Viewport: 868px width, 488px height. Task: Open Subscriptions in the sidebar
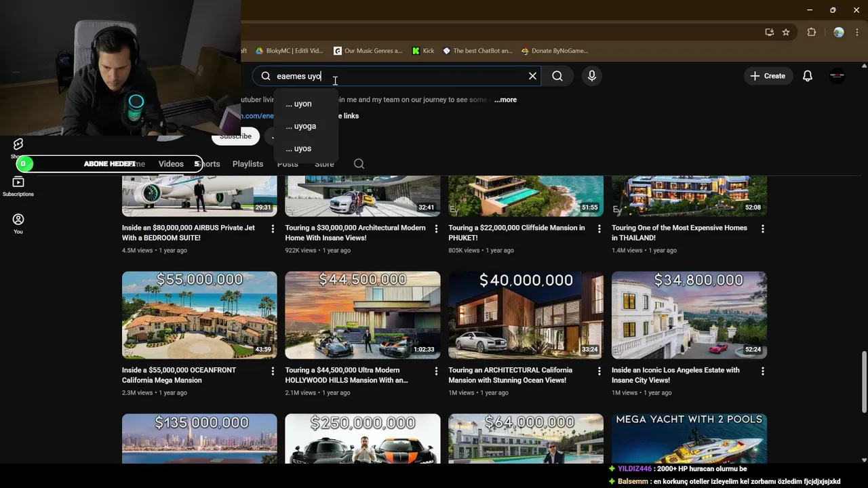18,186
